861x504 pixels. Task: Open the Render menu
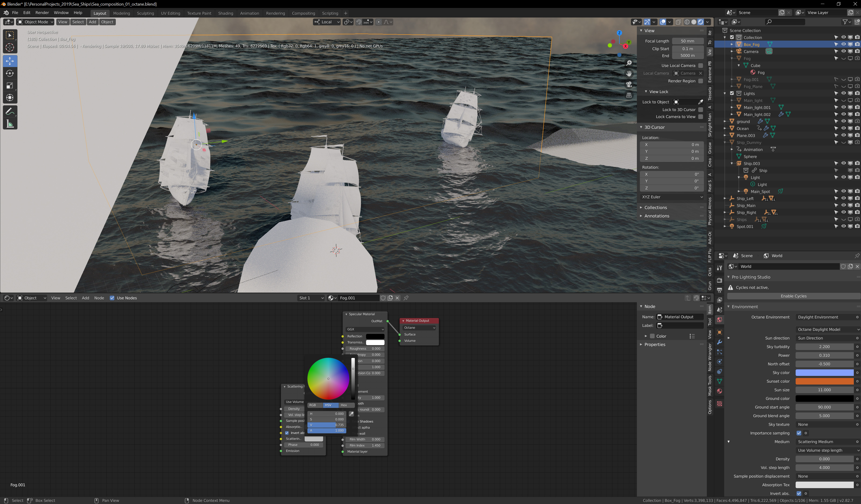[x=42, y=13]
